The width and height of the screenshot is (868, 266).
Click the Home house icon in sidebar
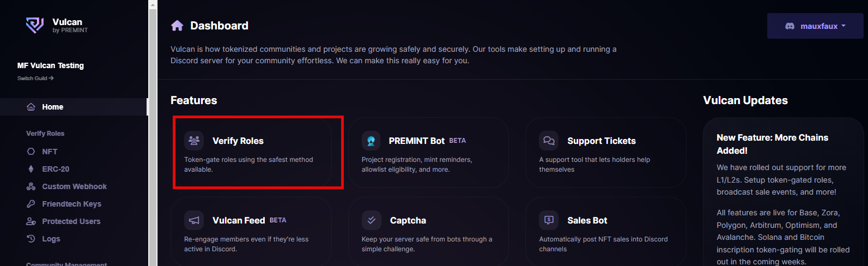pyautogui.click(x=31, y=107)
